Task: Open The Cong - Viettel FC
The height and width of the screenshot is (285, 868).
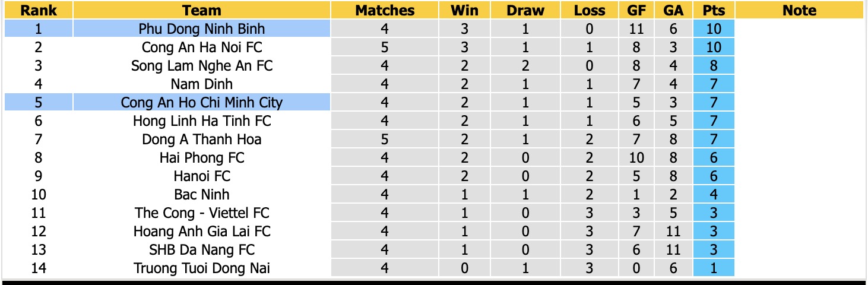Action: 202,213
